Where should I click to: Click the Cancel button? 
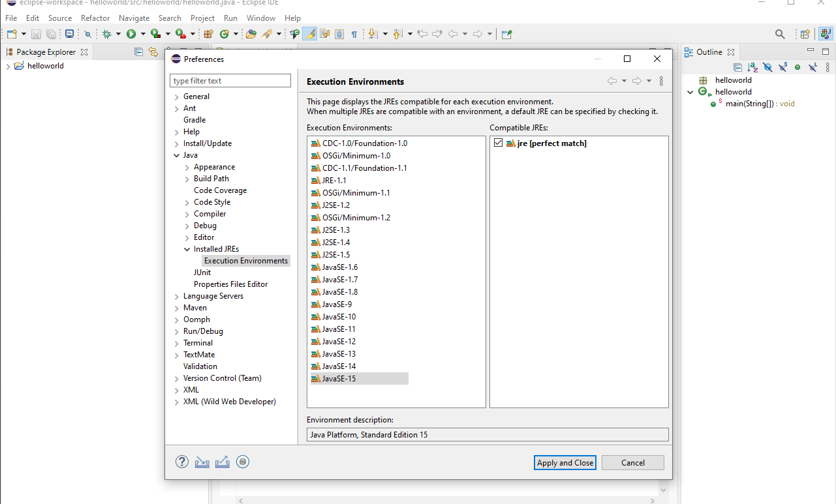(x=633, y=462)
